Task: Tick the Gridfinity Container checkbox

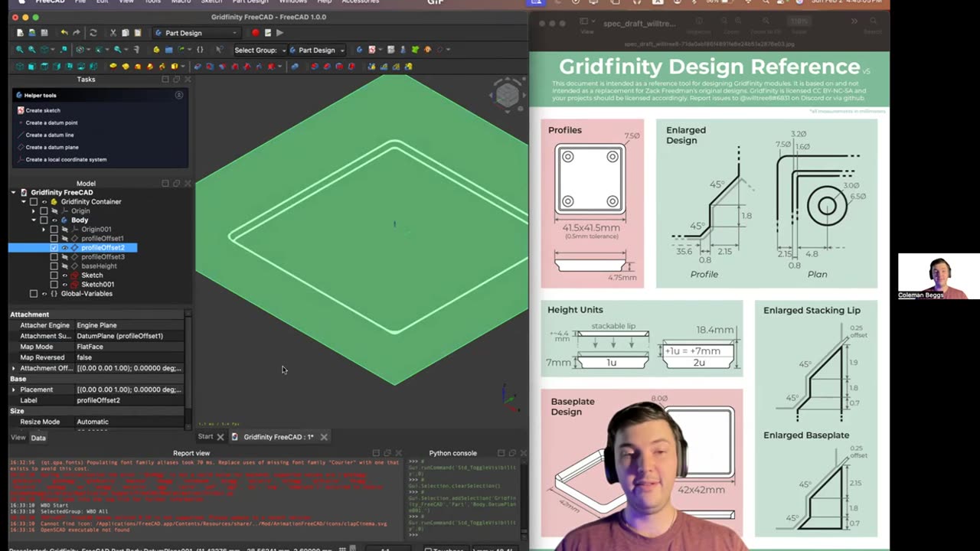Action: pyautogui.click(x=34, y=202)
